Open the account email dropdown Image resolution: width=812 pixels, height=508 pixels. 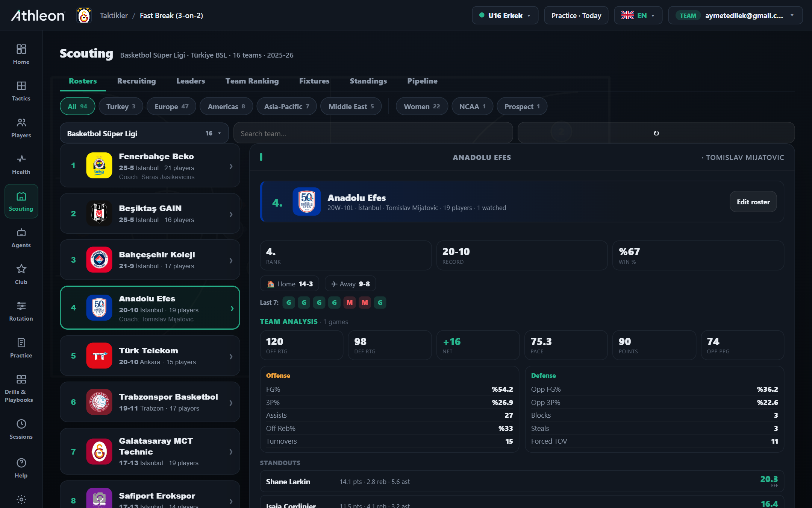(736, 15)
